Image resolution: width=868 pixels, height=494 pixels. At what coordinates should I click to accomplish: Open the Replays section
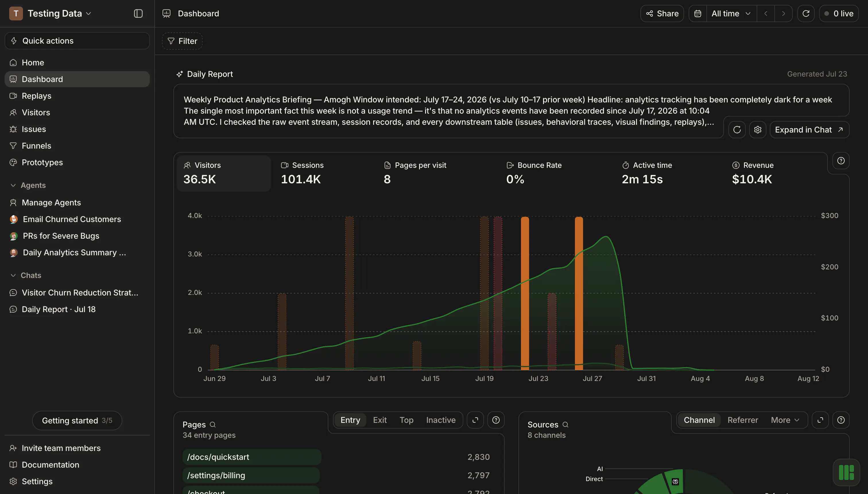77,96
